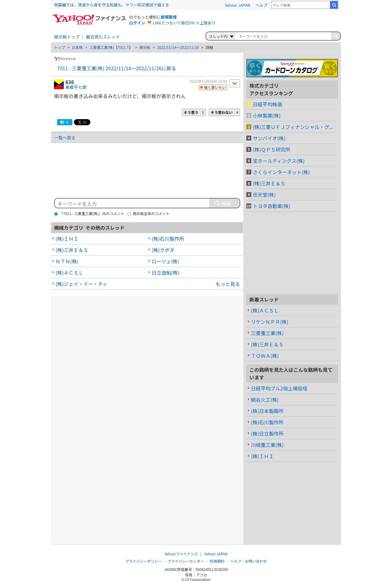392x581 pixels.
Task: Open the Yahoo! JAPAN link in the top bar
Action: (x=237, y=5)
